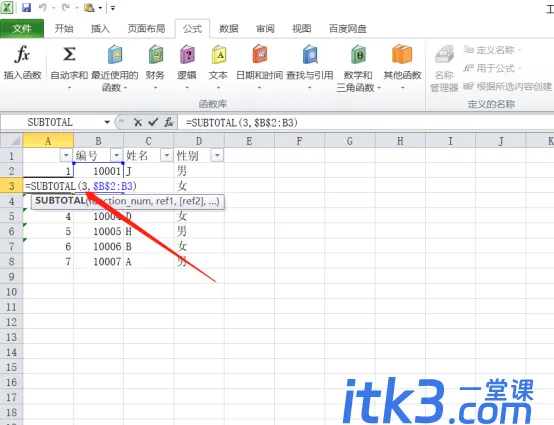Open the Lookup and Reference functions icon
Viewport: 554px width, 425px height.
point(310,54)
